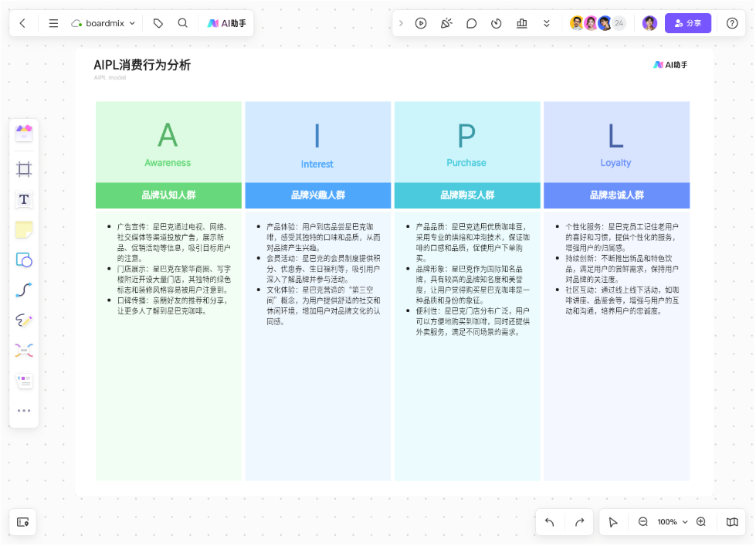The width and height of the screenshot is (756, 546).
Task: Select the Shapes tool
Action: [x=24, y=260]
